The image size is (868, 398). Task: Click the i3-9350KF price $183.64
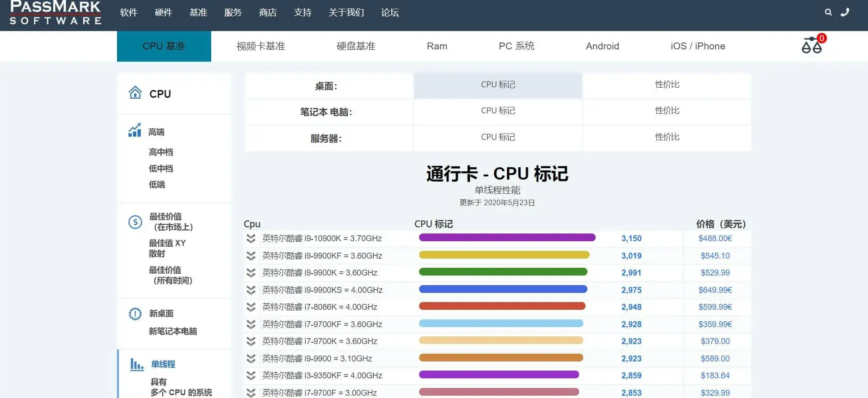[x=715, y=376]
